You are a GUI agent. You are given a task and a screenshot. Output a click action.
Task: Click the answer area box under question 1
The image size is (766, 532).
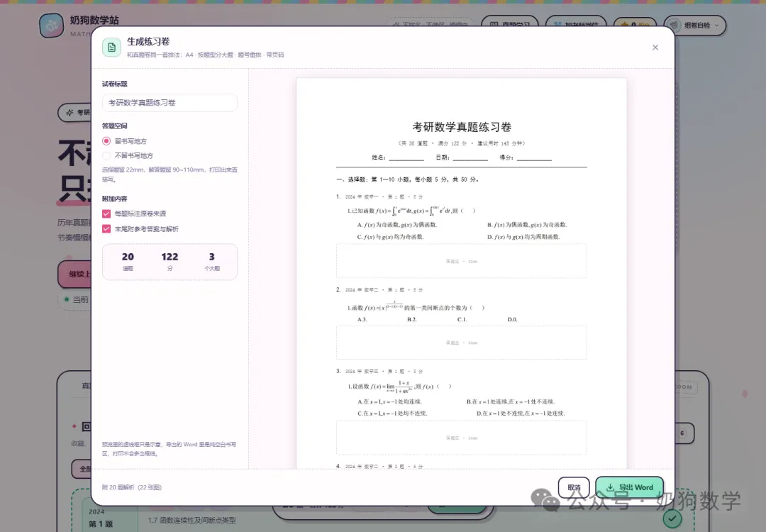click(461, 261)
